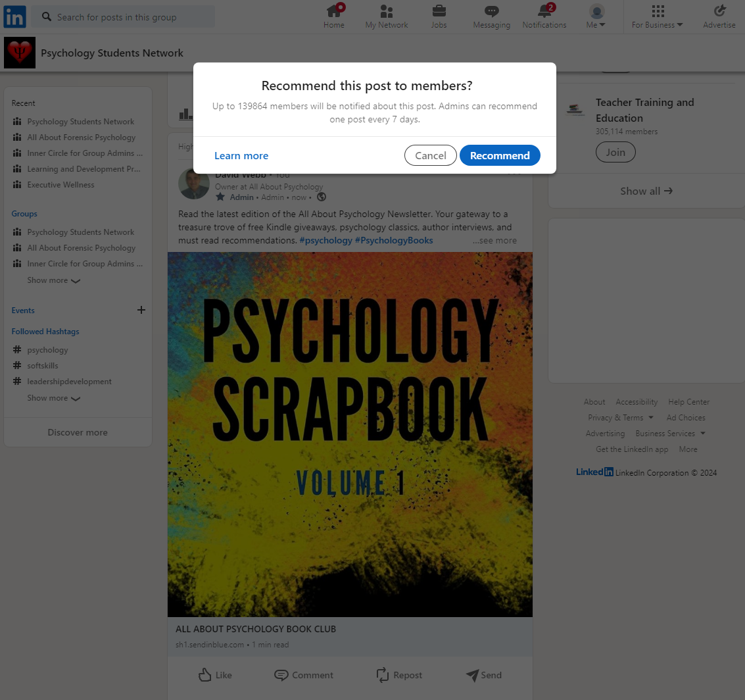Open Messaging icon
This screenshot has width=745, height=700.
coord(491,11)
